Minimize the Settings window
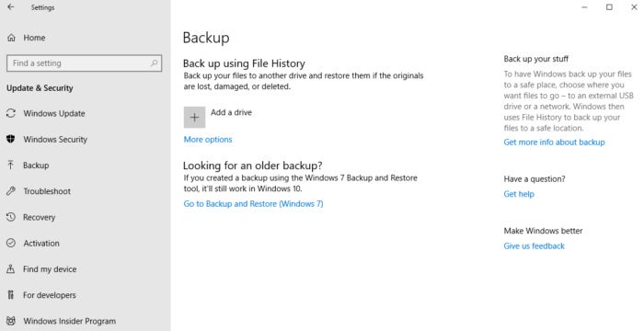The width and height of the screenshot is (644, 331). [584, 7]
